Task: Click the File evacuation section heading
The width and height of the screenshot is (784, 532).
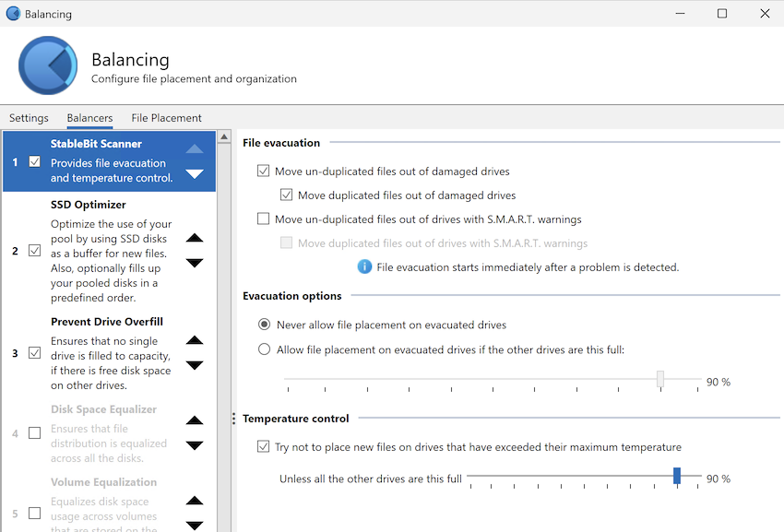Action: 281,143
